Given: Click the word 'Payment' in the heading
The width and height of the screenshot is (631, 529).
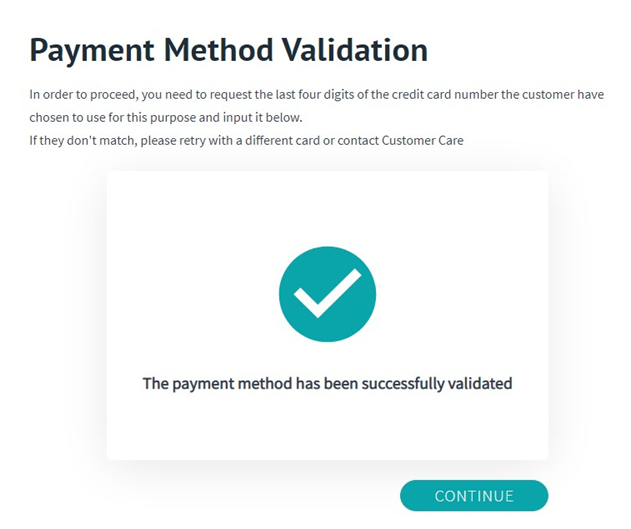Looking at the screenshot, I should (92, 51).
